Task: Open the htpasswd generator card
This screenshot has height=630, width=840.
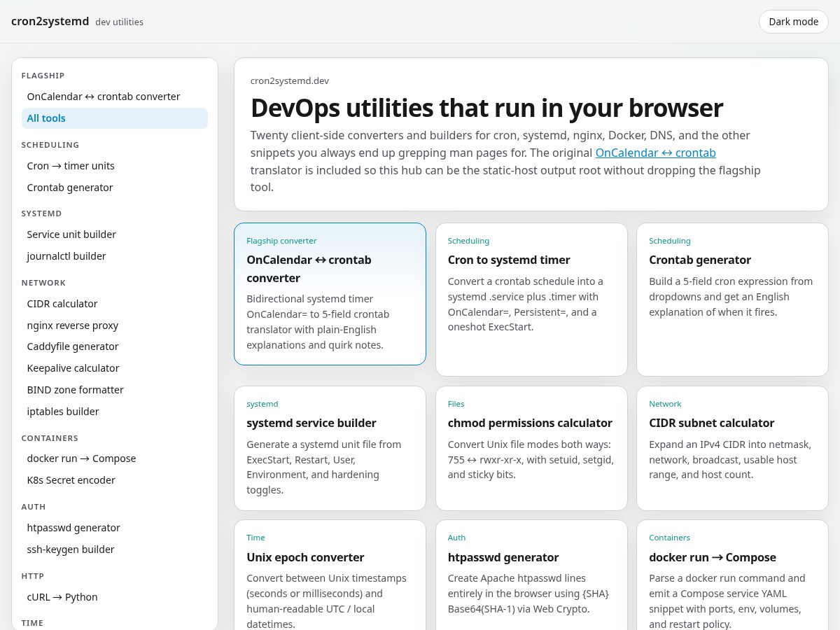Action: 531,575
